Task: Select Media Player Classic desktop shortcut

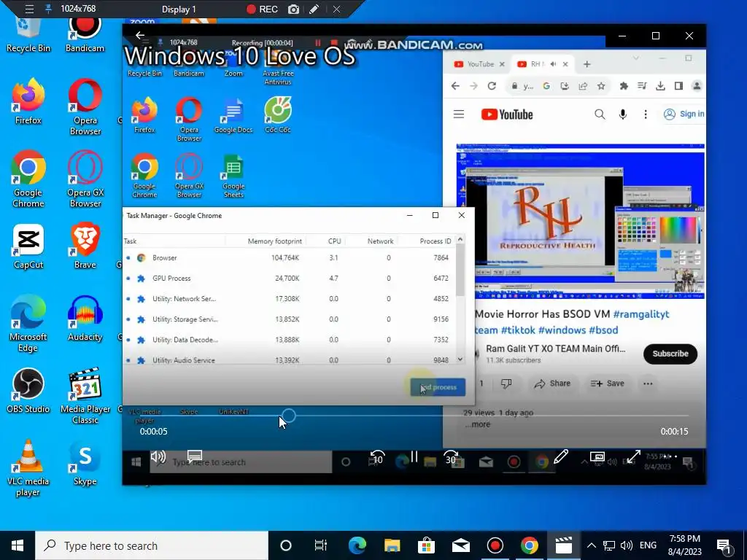Action: tap(85, 396)
